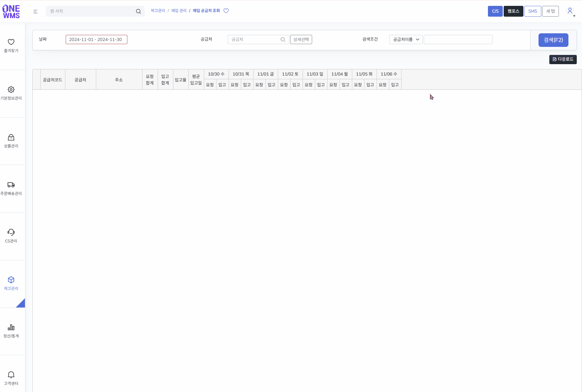
Task: Sort by 주소 column header
Action: pyautogui.click(x=119, y=80)
